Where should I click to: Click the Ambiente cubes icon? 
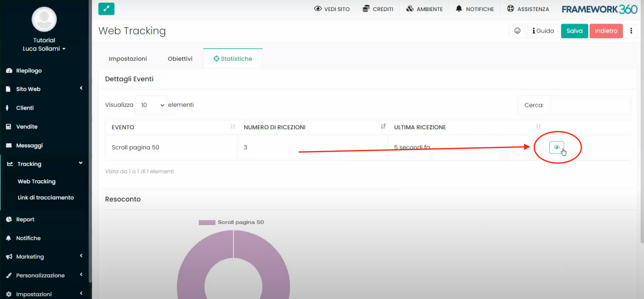click(x=410, y=9)
